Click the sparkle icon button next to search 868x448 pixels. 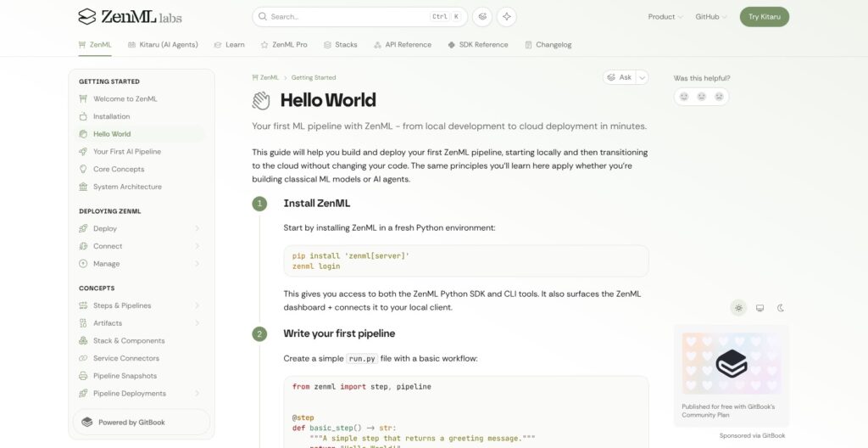tap(507, 17)
